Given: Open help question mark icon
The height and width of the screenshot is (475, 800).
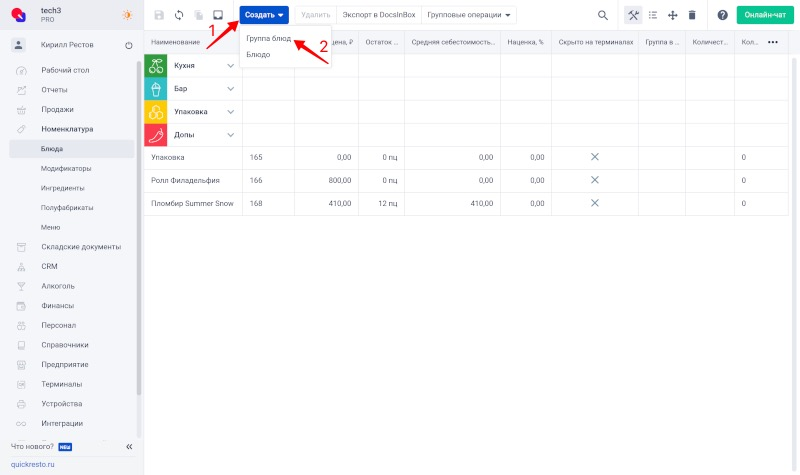Looking at the screenshot, I should 722,15.
